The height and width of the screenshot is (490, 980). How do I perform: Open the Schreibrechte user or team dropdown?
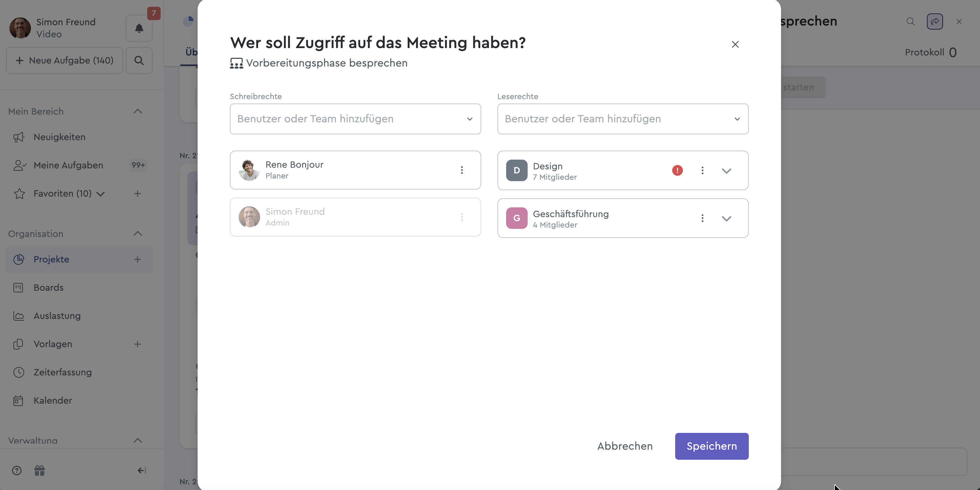[355, 119]
